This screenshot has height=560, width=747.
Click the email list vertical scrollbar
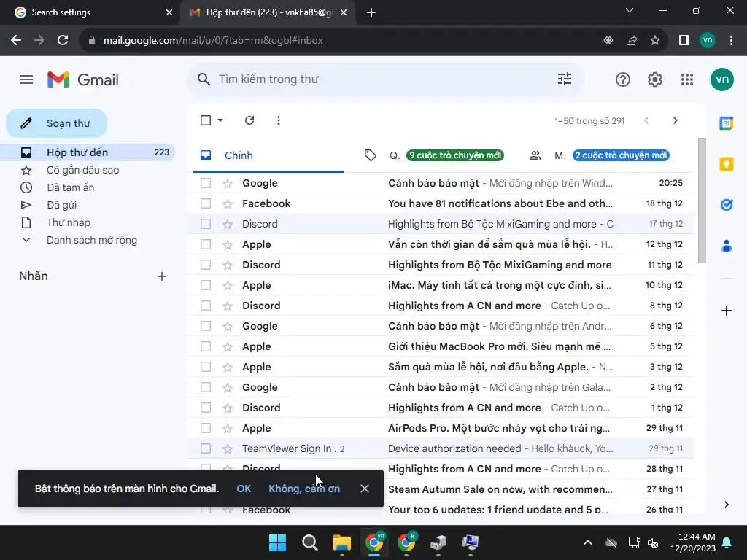(x=702, y=200)
